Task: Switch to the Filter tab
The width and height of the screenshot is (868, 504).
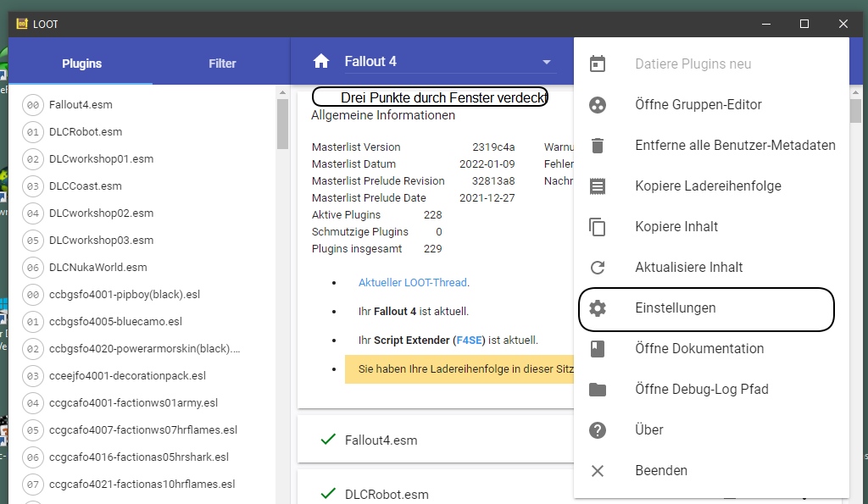Action: (x=222, y=64)
